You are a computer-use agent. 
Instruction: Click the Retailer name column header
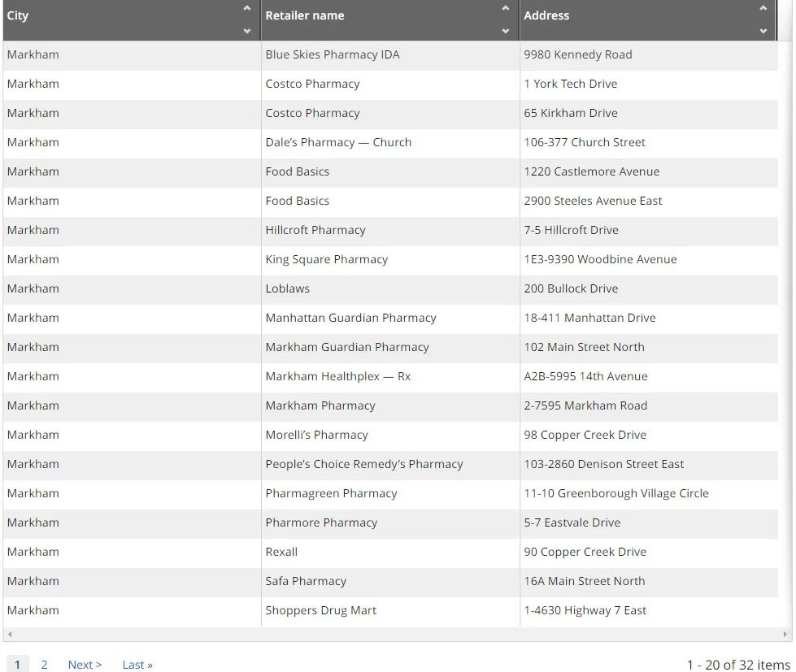click(x=390, y=20)
